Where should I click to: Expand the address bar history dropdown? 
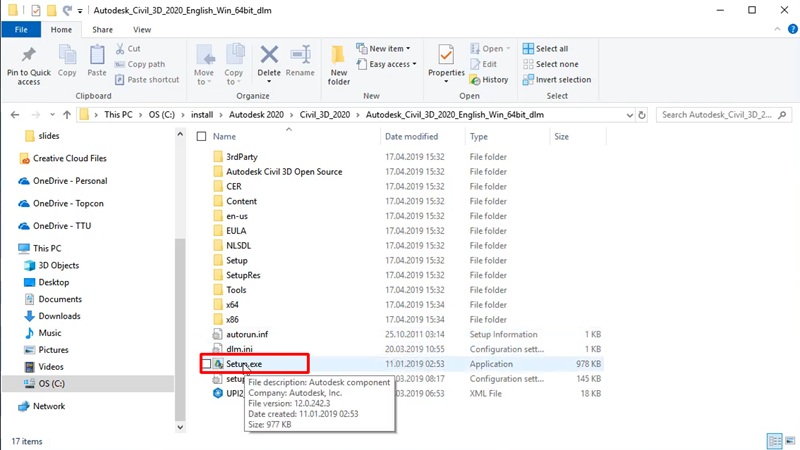click(x=630, y=115)
